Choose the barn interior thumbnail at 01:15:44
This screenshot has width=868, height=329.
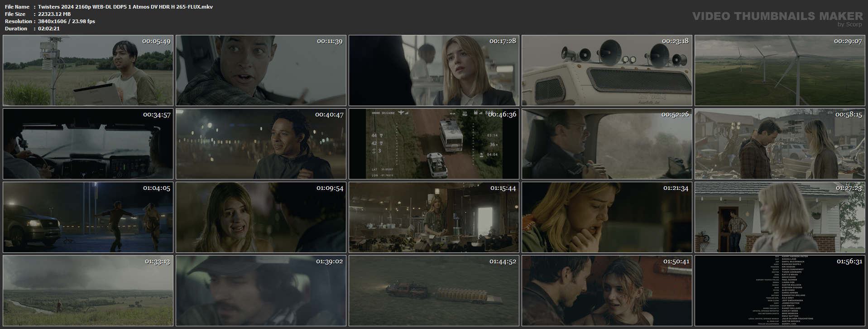[x=434, y=218]
